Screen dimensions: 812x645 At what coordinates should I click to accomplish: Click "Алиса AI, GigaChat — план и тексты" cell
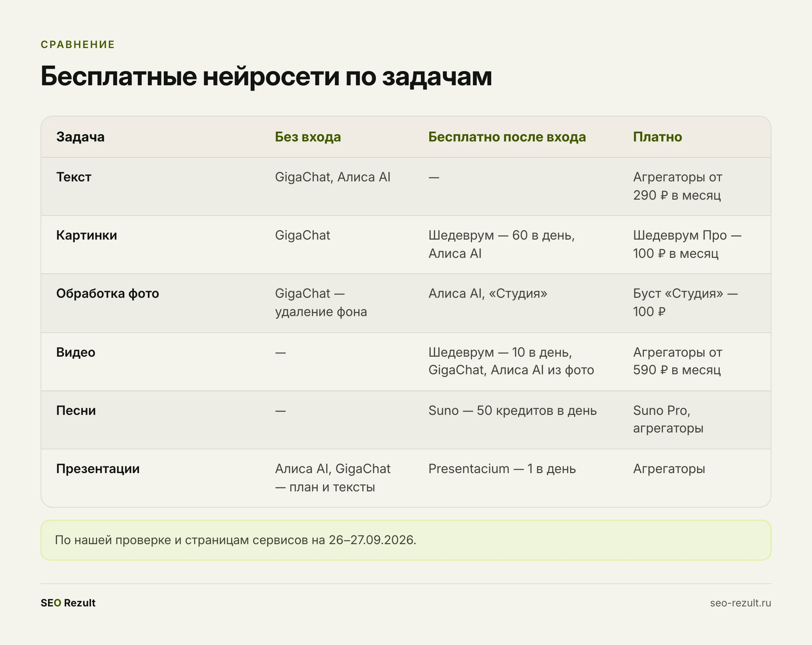[333, 478]
